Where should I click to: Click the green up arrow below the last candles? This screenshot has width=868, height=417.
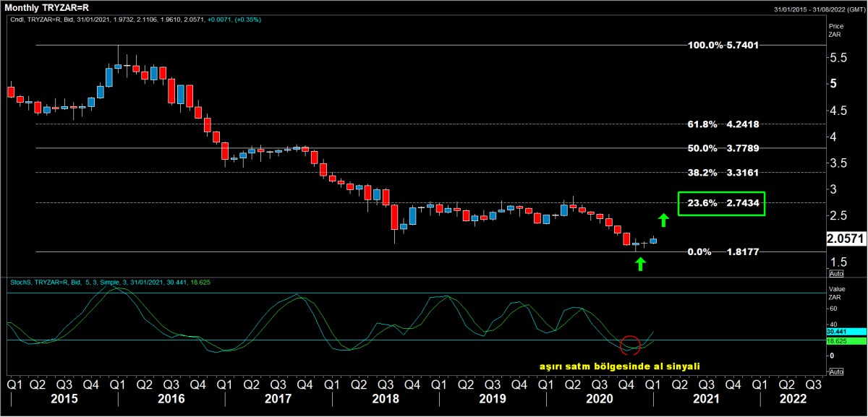pos(639,264)
